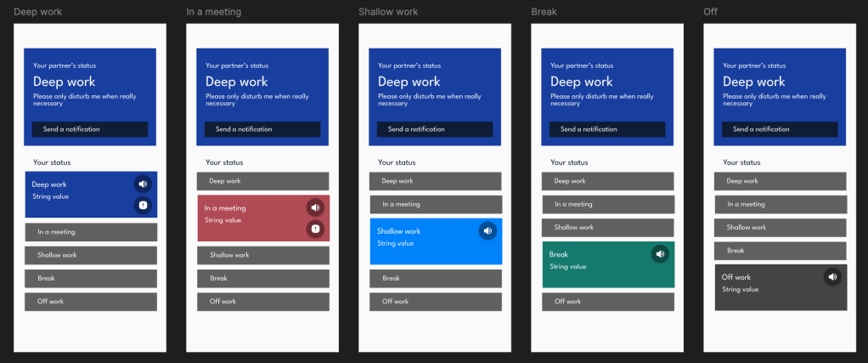The width and height of the screenshot is (868, 363).
Task: Select In a meeting status in the Break frame
Action: [608, 204]
